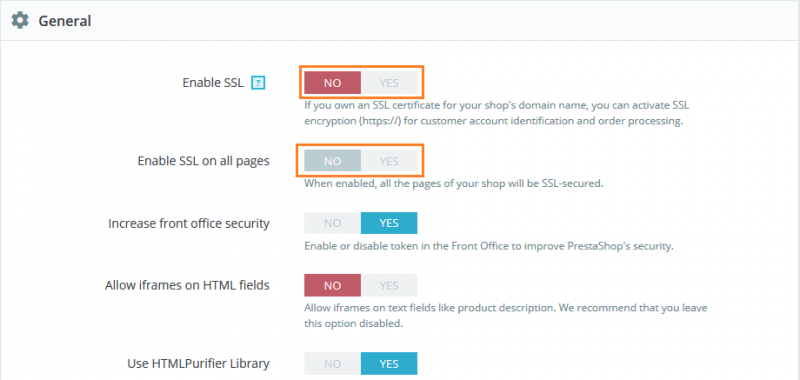Choose NO for Enable SSL on all pages

coord(333,161)
